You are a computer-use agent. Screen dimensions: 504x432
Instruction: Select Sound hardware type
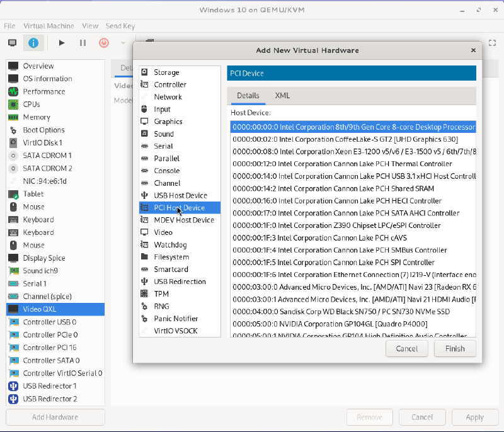(180, 134)
